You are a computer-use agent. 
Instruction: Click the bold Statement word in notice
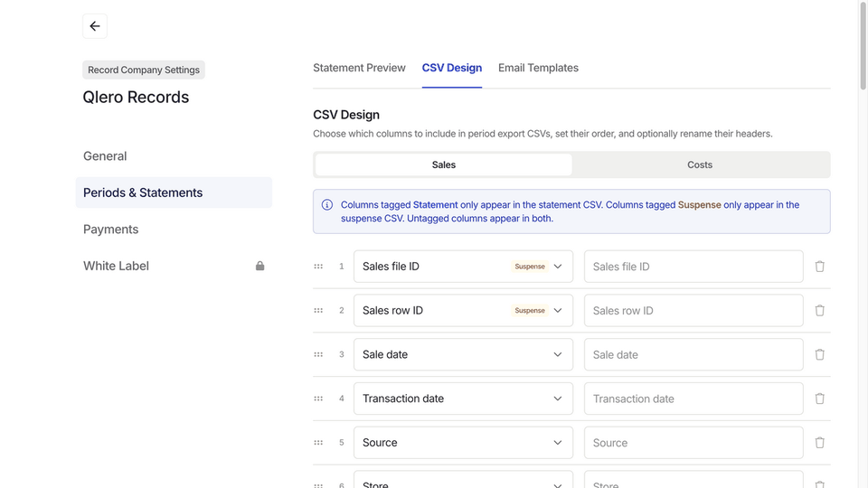pyautogui.click(x=435, y=205)
